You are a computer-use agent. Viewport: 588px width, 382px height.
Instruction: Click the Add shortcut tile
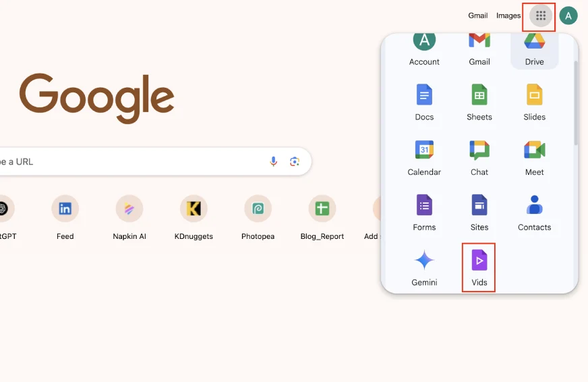click(372, 217)
